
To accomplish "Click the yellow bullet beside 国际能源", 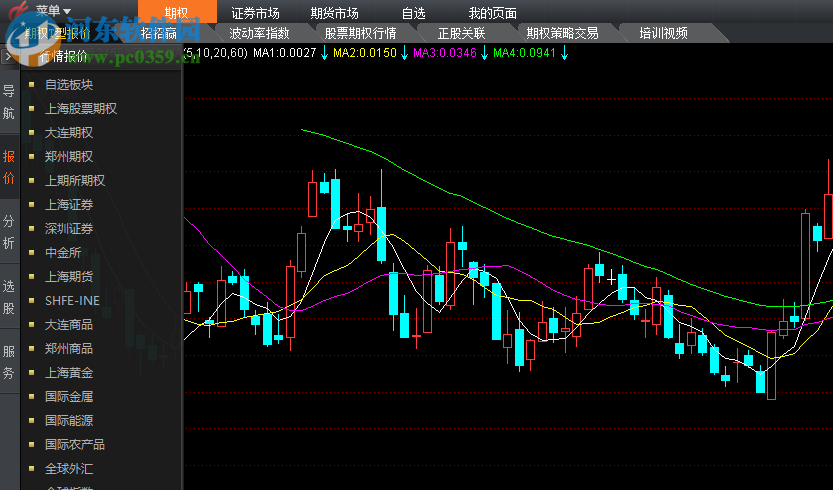I will point(32,421).
